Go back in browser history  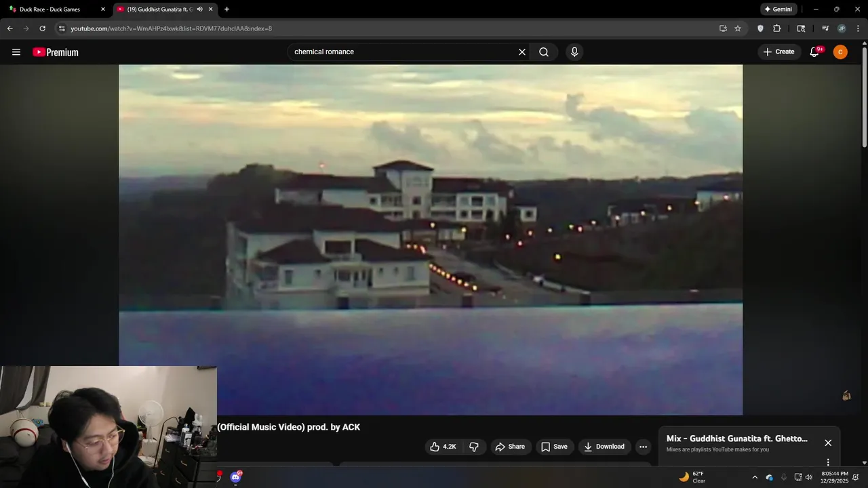pyautogui.click(x=9, y=28)
